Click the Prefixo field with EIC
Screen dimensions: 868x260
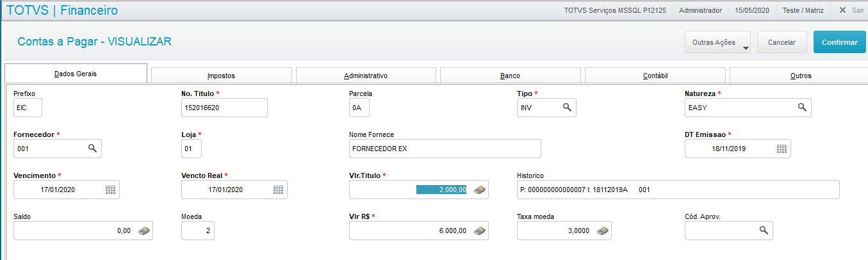pyautogui.click(x=28, y=108)
